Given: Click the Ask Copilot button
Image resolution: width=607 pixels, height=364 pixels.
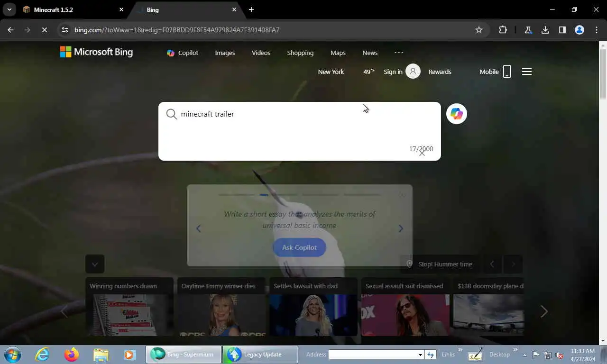Looking at the screenshot, I should 299,247.
